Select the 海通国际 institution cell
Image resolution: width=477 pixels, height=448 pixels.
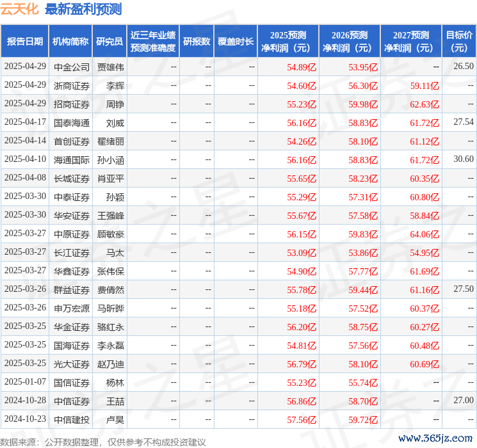72,160
